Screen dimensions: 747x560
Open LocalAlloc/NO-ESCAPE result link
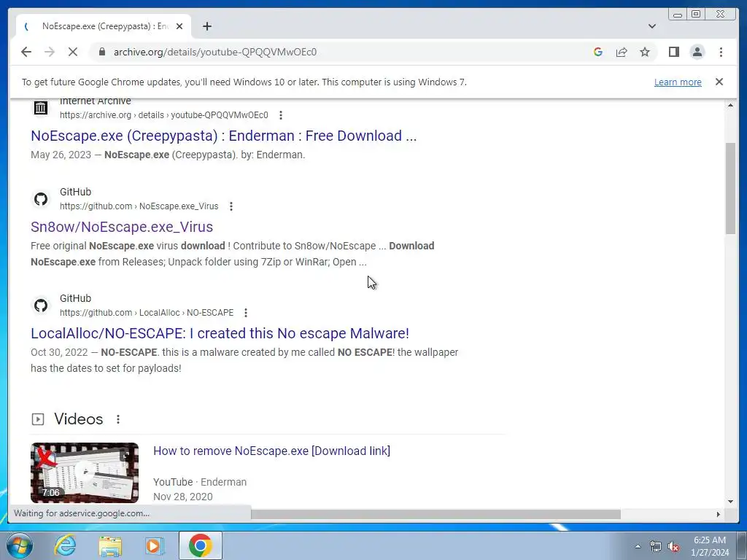pos(220,333)
